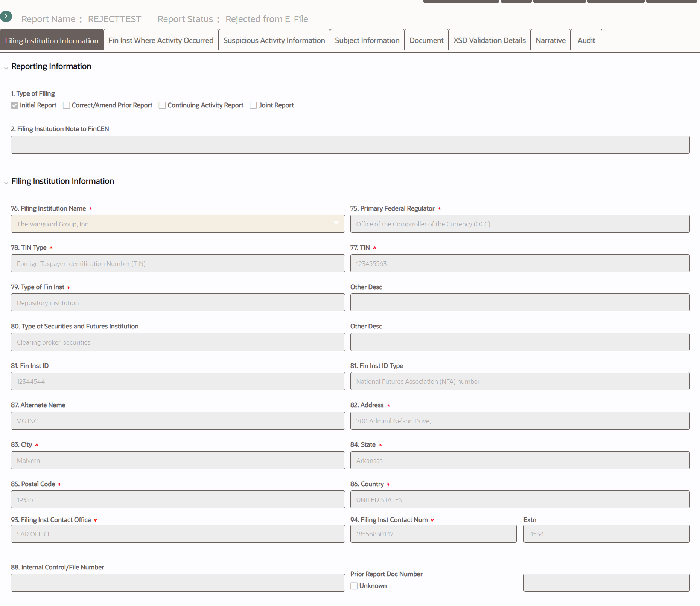Open the Fin Inst ID Type dropdown
This screenshot has width=700, height=606.
pyautogui.click(x=520, y=381)
